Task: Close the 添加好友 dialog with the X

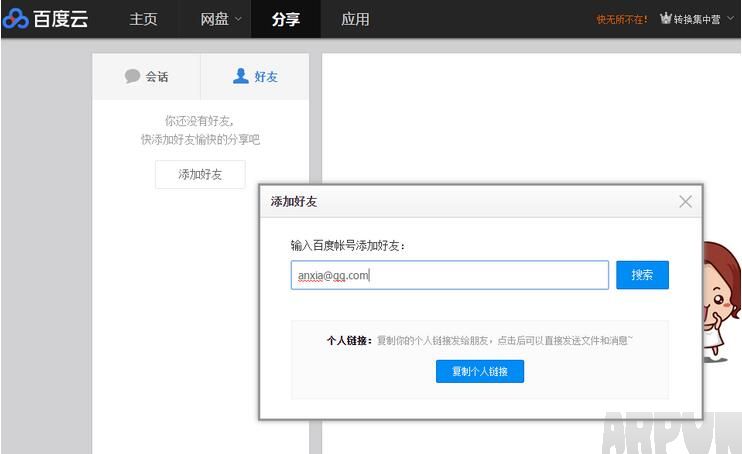Action: tap(685, 201)
